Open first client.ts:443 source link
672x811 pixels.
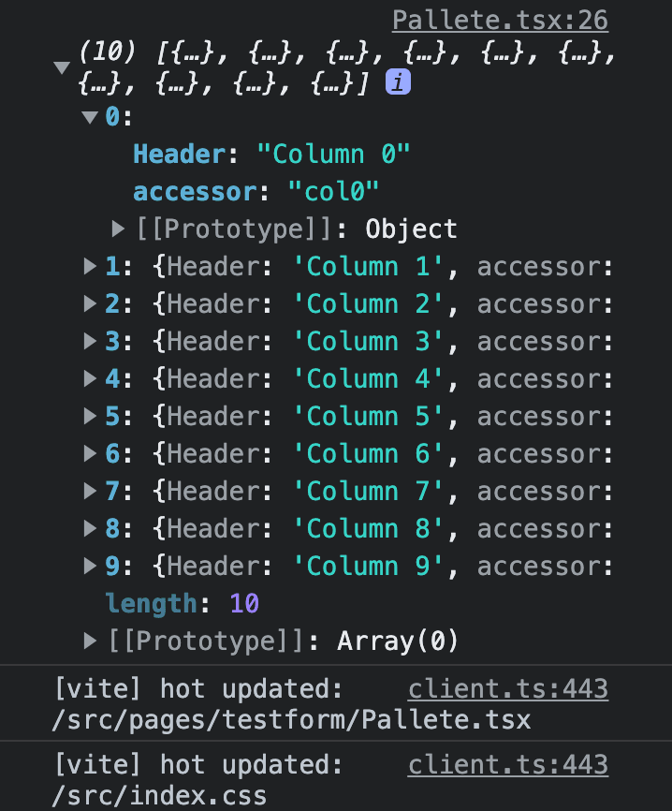508,689
